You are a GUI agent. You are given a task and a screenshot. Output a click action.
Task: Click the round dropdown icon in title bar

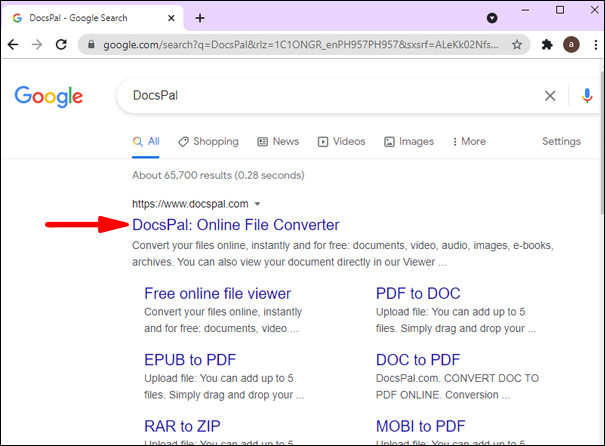pos(492,18)
